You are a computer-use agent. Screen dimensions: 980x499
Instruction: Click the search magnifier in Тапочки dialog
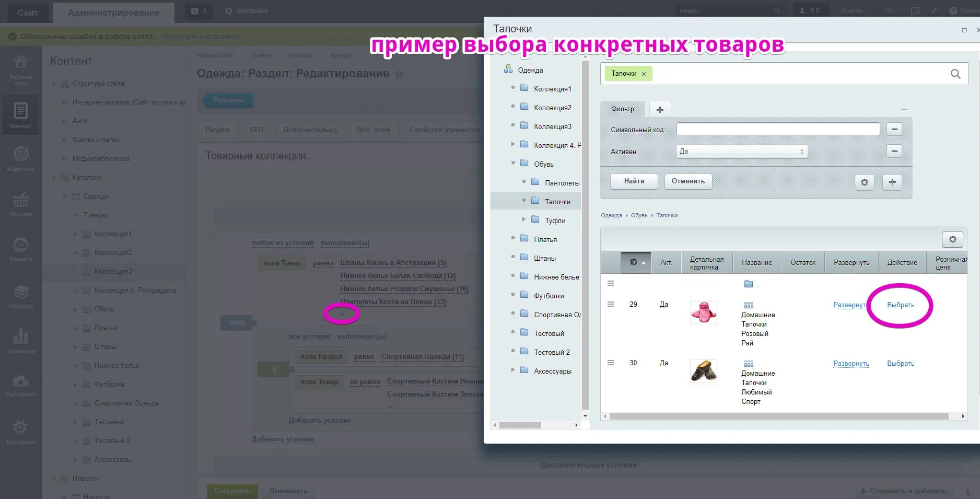coord(955,74)
